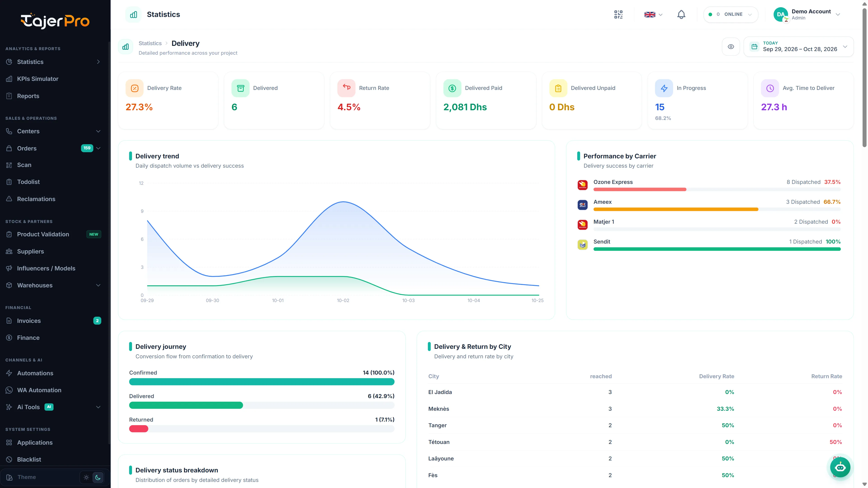Screen dimensions: 868x488
Task: Switch to dark theme moon icon
Action: pos(98,477)
